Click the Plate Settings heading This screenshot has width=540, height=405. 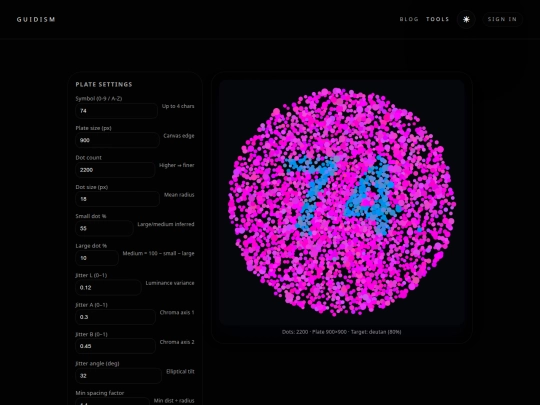104,84
